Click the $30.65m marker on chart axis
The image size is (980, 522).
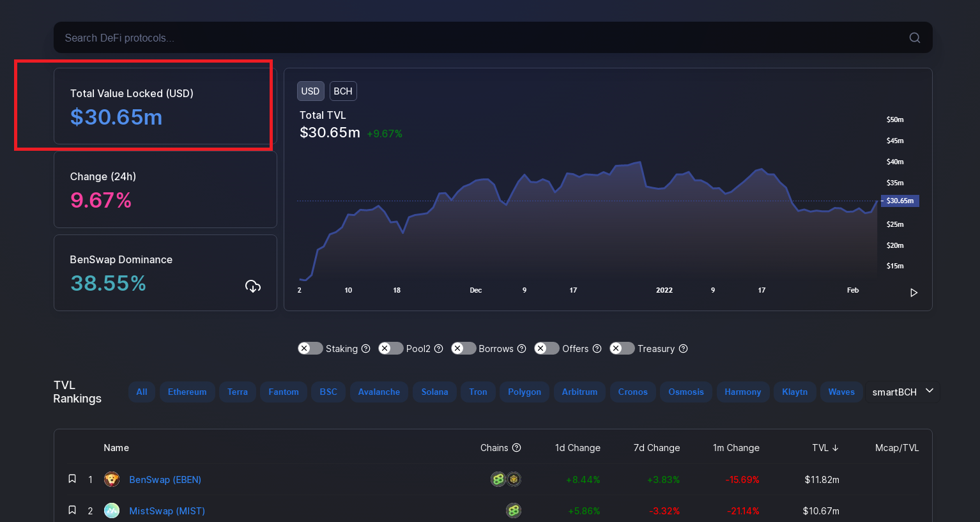tap(900, 201)
